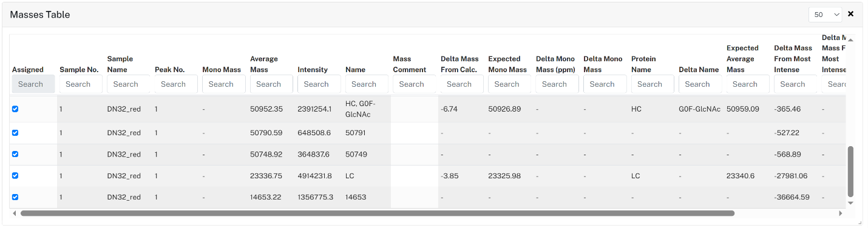868x228 pixels.
Task: Click the Assigned column search field
Action: (x=33, y=84)
